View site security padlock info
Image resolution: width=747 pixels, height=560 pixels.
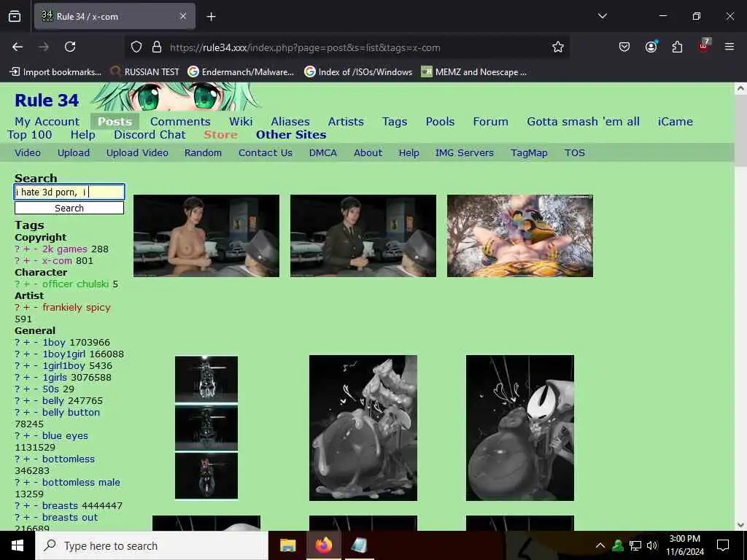(x=156, y=47)
